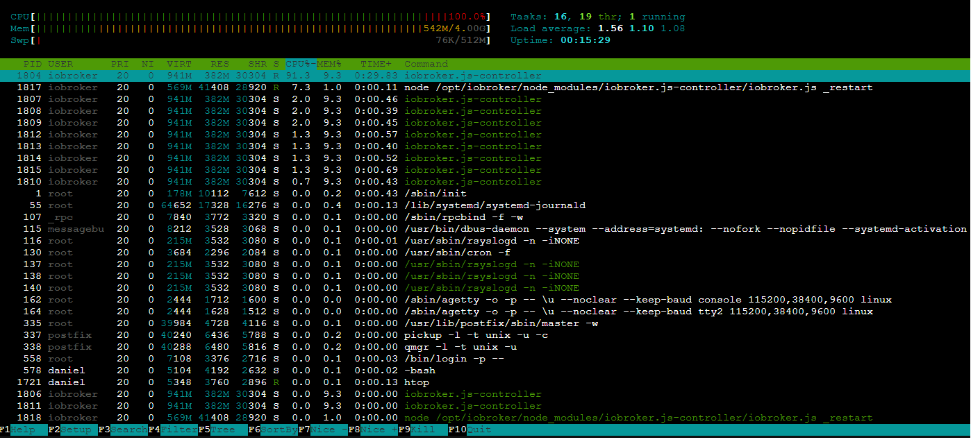Click the highlighted CPU% column header

301,64
